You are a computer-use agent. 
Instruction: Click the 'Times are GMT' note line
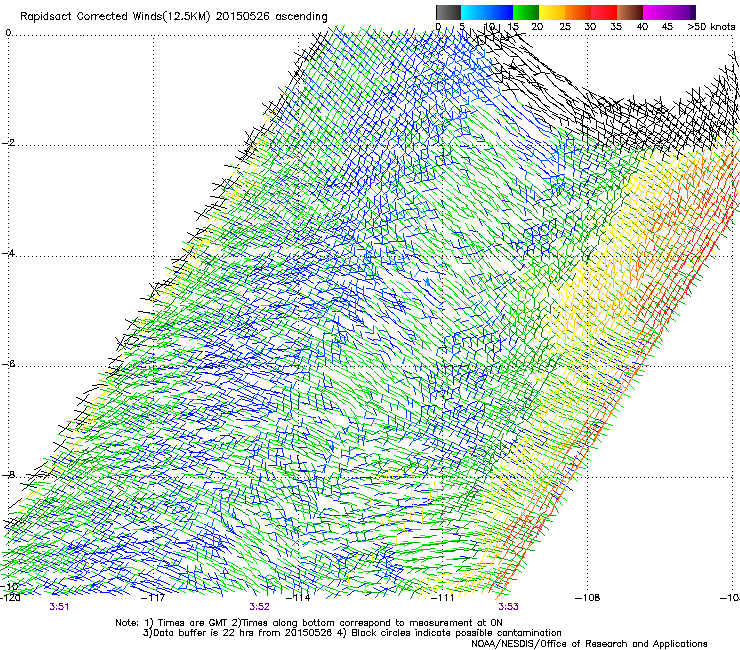pyautogui.click(x=309, y=623)
